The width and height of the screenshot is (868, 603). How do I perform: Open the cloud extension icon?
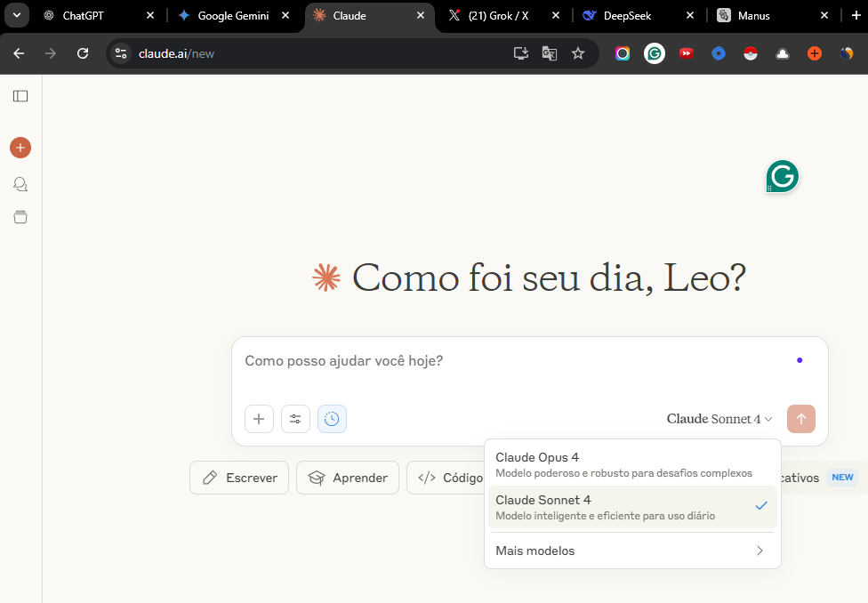pos(783,53)
